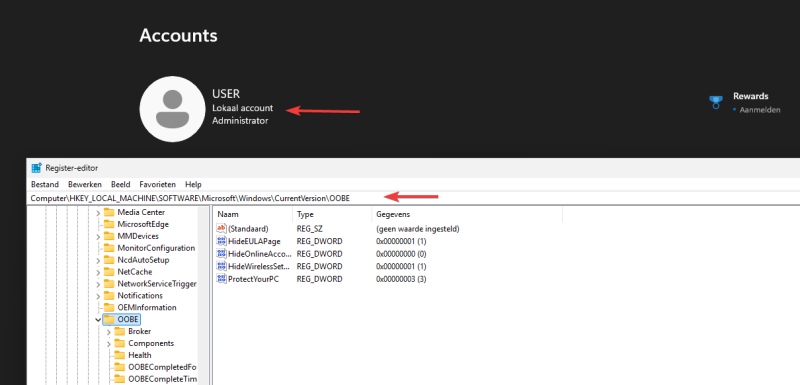Expand the NetworkServiceTrigger tree node
800x385 pixels.
98,284
